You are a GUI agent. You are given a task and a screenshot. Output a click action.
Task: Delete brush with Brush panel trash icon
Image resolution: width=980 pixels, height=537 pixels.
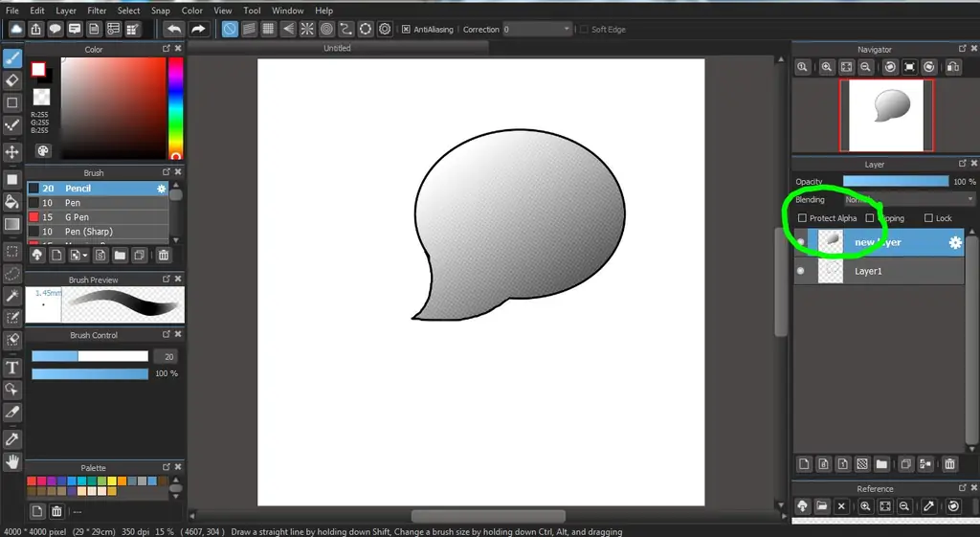[x=163, y=255]
